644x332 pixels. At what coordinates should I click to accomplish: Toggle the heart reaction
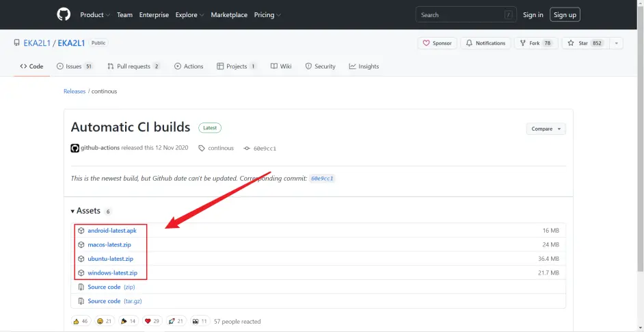tap(152, 321)
